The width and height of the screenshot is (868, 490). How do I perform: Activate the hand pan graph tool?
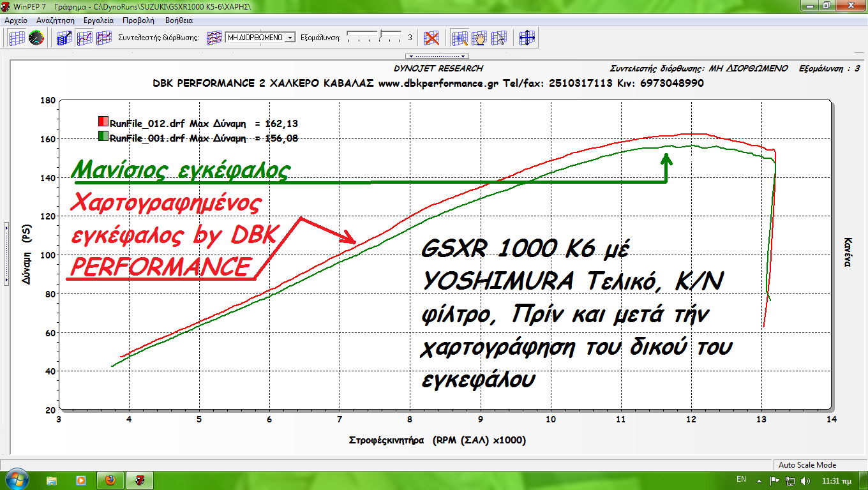click(479, 38)
